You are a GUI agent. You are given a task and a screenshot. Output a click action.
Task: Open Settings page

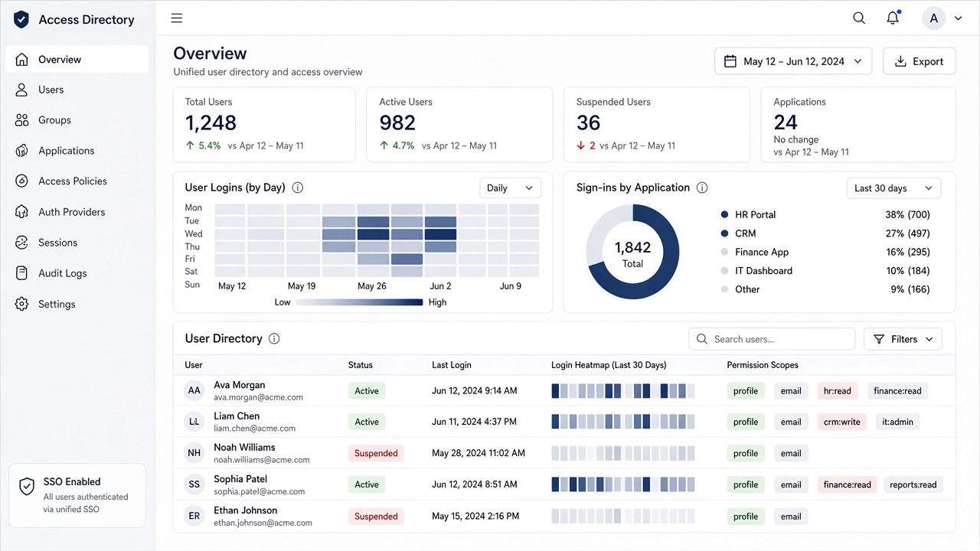(x=77, y=304)
